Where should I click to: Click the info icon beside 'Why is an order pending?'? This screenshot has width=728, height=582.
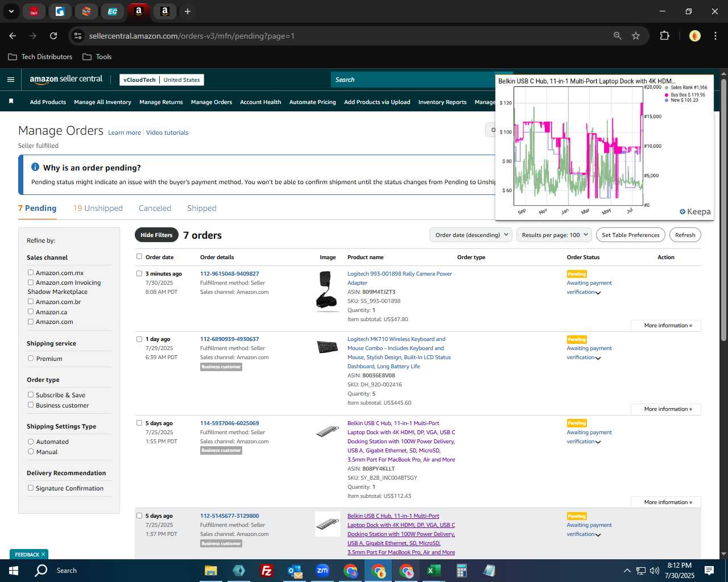[x=35, y=167]
